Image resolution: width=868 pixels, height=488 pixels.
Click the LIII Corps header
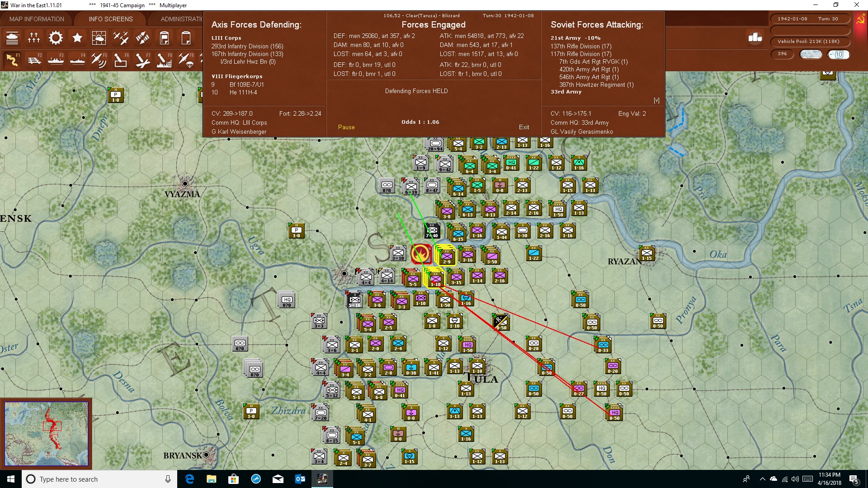coord(226,38)
